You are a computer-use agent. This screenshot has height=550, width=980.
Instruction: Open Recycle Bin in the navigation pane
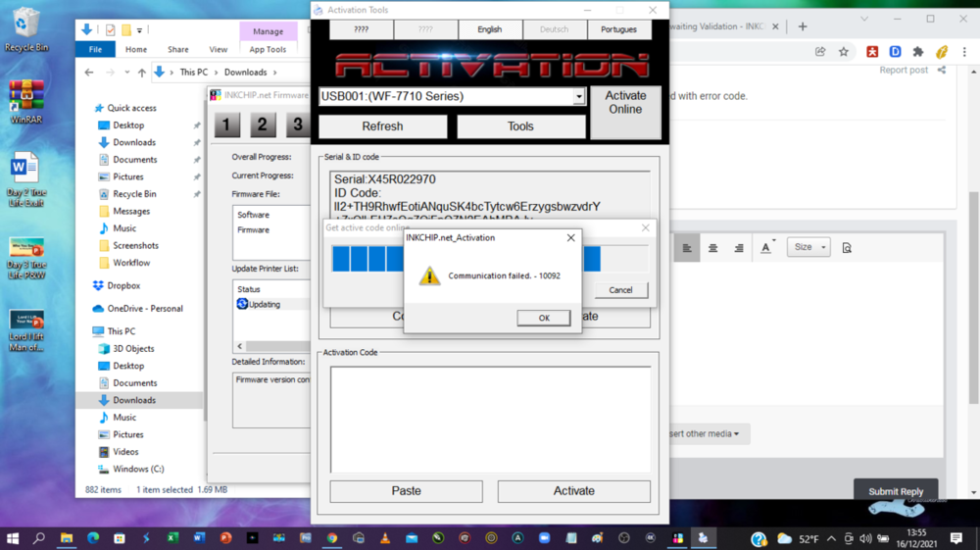coord(134,194)
